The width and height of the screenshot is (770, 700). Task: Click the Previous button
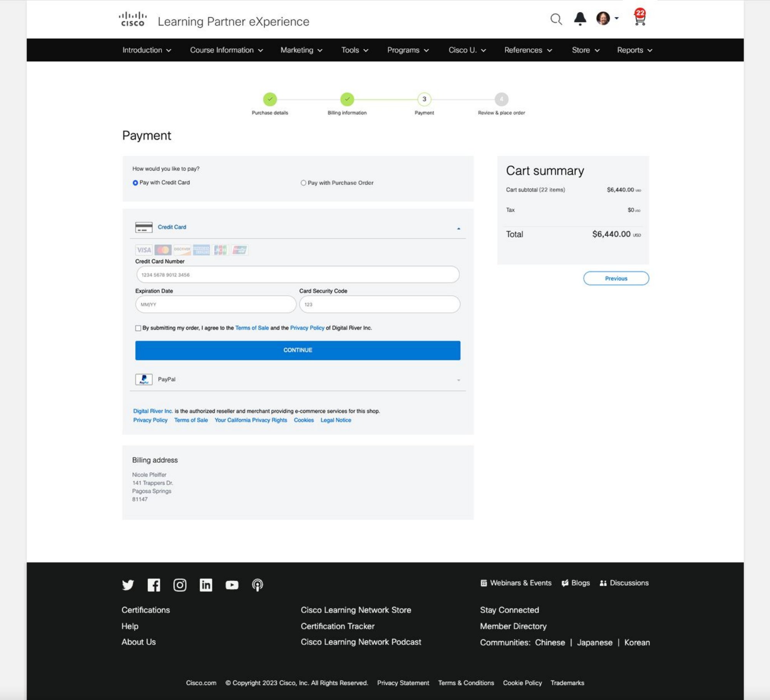(x=616, y=278)
